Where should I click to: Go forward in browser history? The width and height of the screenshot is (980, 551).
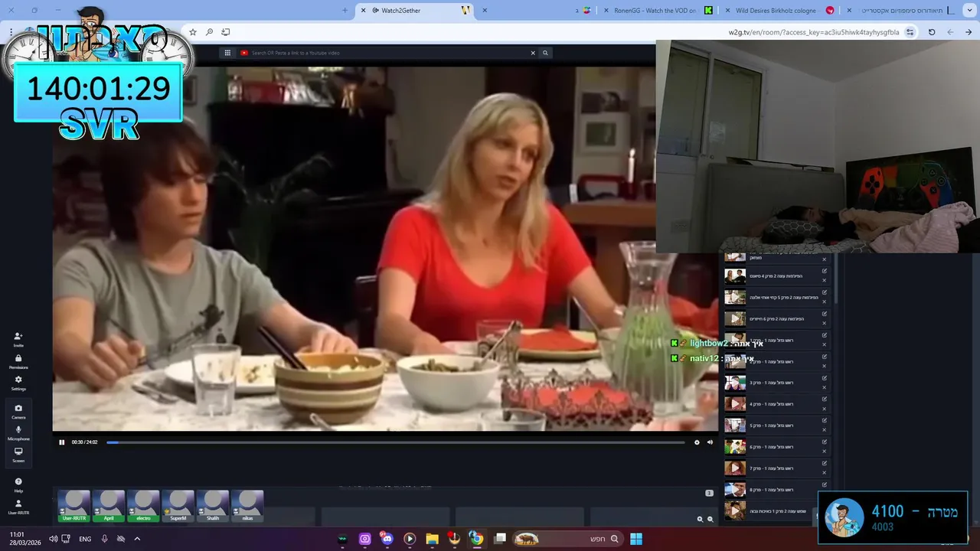[950, 32]
